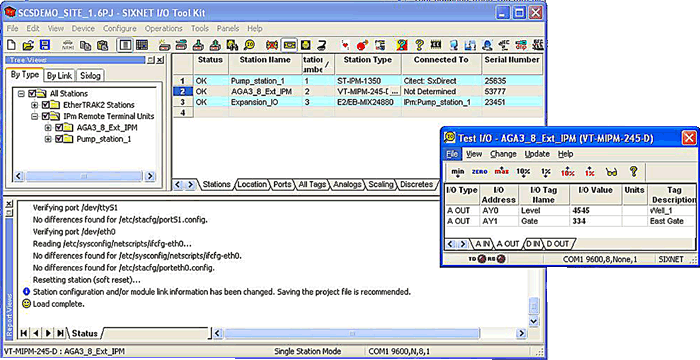The image size is (700, 360).
Task: Toggle the Pump_station_1 tree checkbox
Action: [x=59, y=139]
